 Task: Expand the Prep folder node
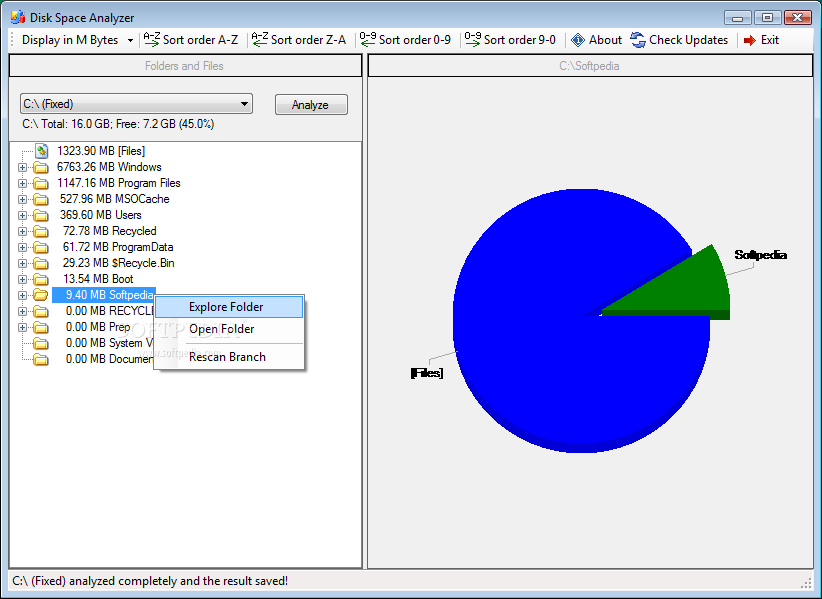pos(22,328)
